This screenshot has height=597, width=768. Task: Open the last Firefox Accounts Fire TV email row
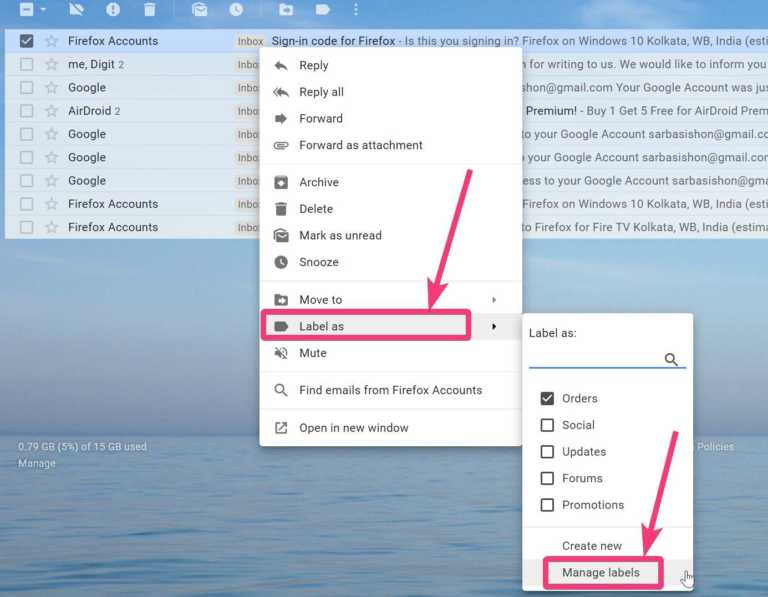click(386, 227)
